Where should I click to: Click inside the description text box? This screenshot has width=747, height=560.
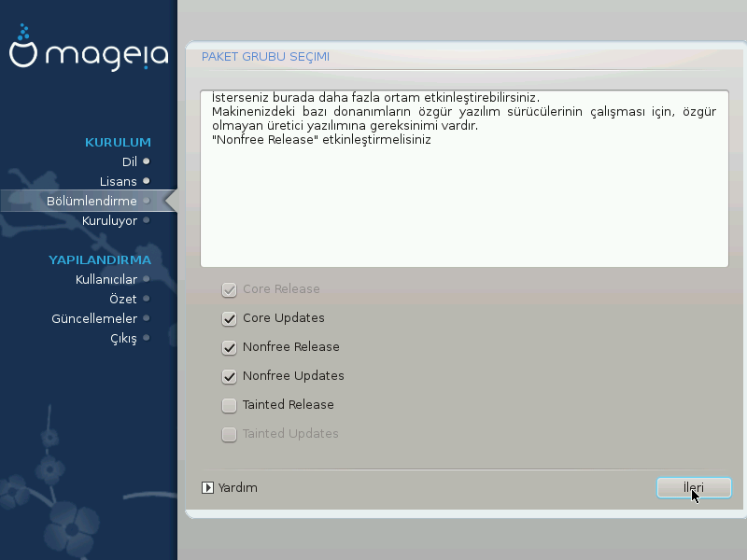(464, 178)
